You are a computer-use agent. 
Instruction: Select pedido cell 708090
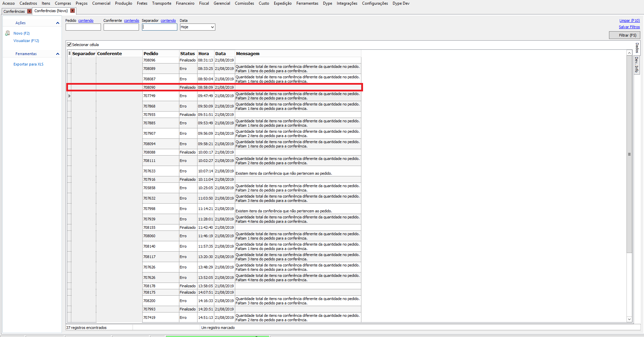tap(160, 87)
